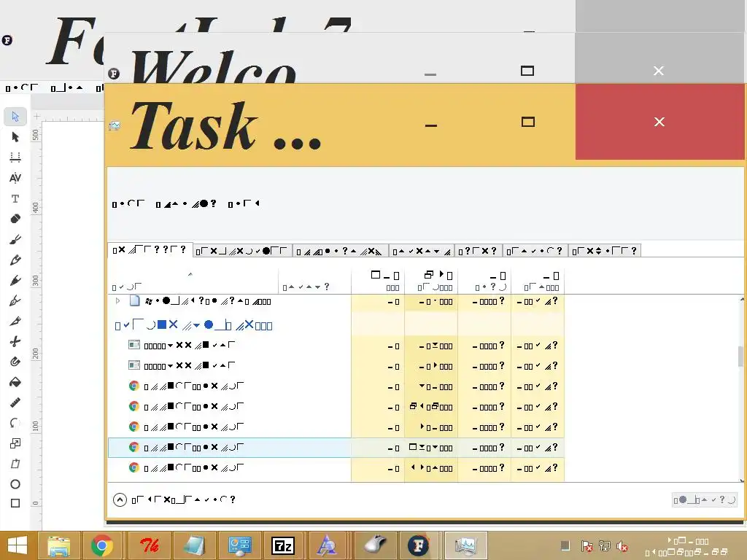The height and width of the screenshot is (560, 747).
Task: Select the Measure ruler tool
Action: pyautogui.click(x=15, y=402)
